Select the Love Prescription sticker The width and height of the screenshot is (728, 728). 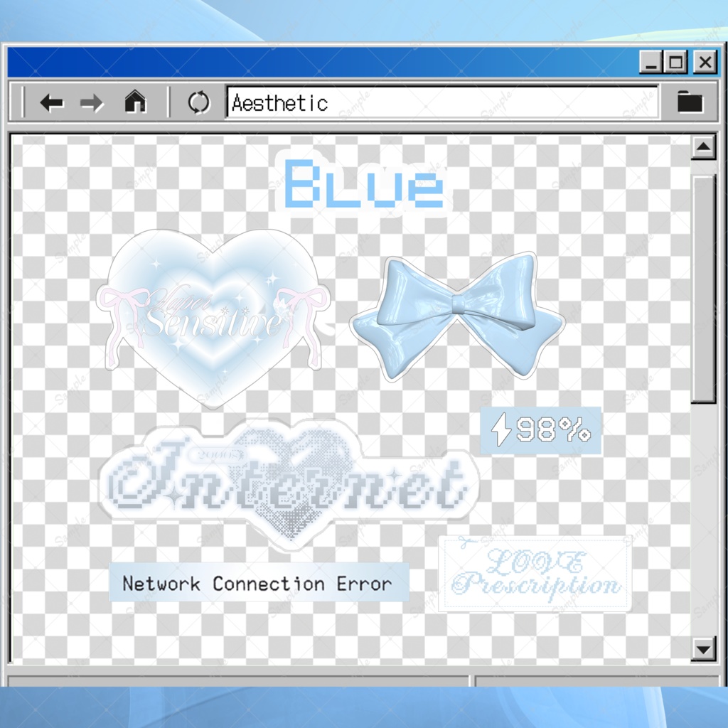coord(535,574)
